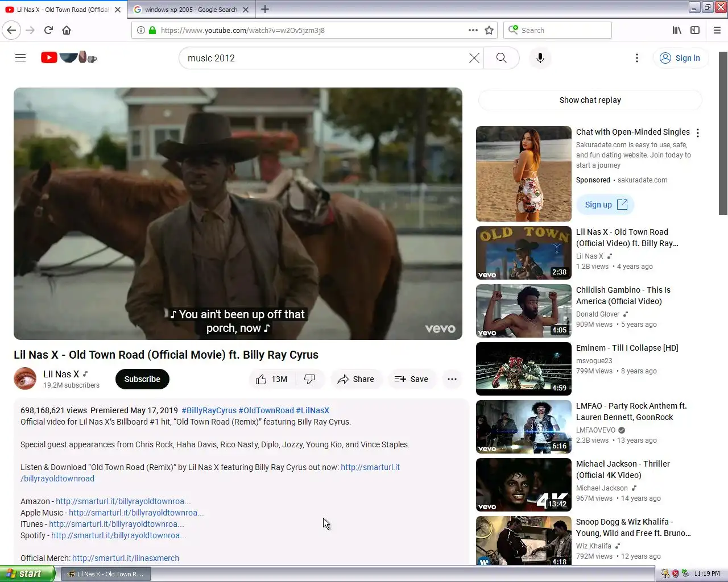Open LMFAO Party Rock Anthem title link
The width and height of the screenshot is (728, 582).
tap(631, 411)
